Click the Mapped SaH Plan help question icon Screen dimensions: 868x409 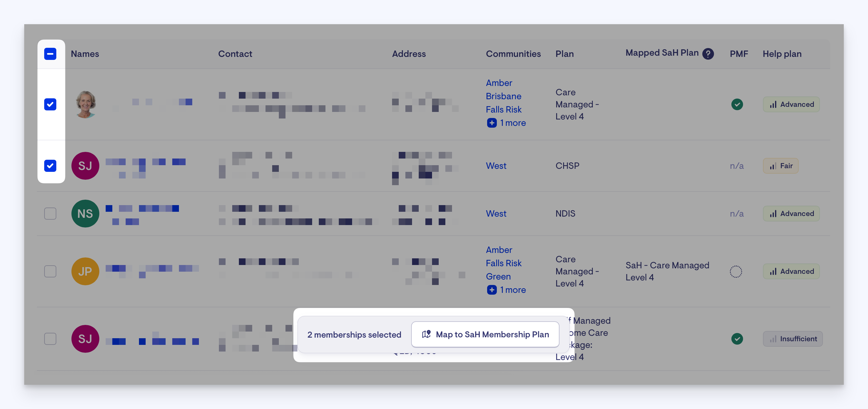[708, 54]
